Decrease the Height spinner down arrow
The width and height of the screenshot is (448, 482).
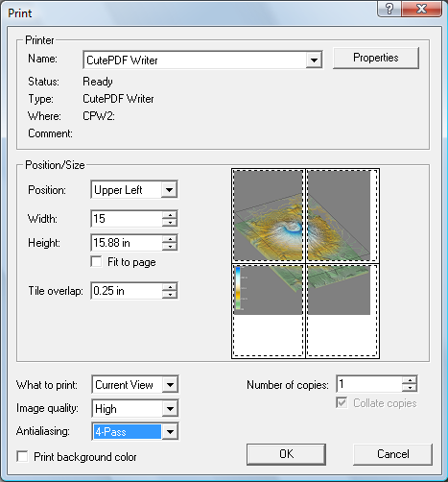click(x=170, y=247)
